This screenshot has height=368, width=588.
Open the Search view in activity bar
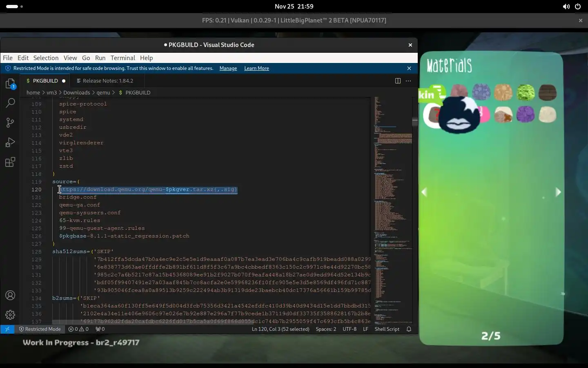[10, 103]
